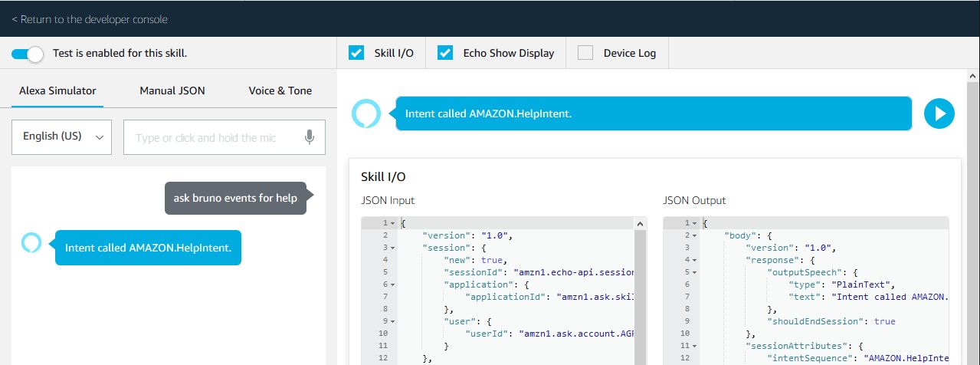Focus the Type or click and hold mic field

(x=216, y=138)
